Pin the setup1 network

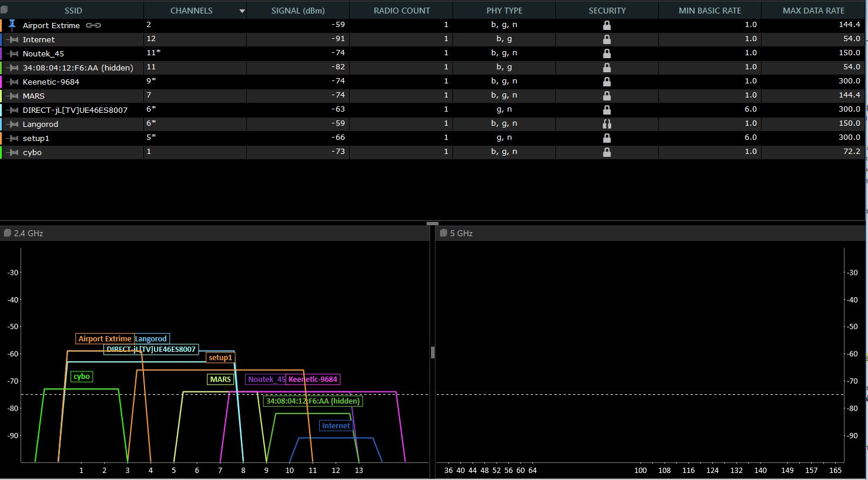(12, 138)
